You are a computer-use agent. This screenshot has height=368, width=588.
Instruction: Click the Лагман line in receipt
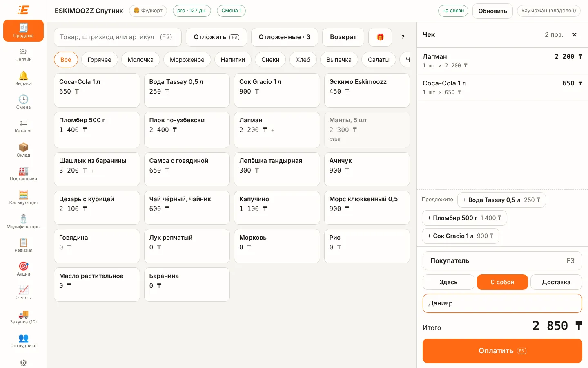[502, 61]
